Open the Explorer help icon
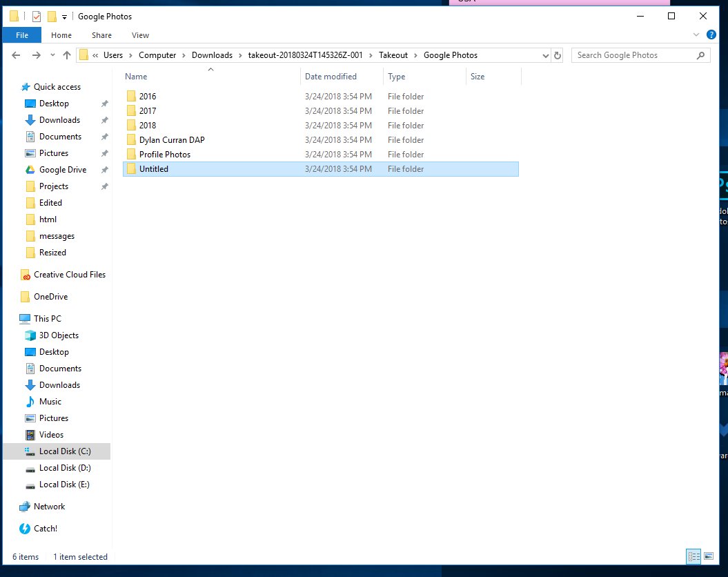728x577 pixels. click(x=711, y=35)
